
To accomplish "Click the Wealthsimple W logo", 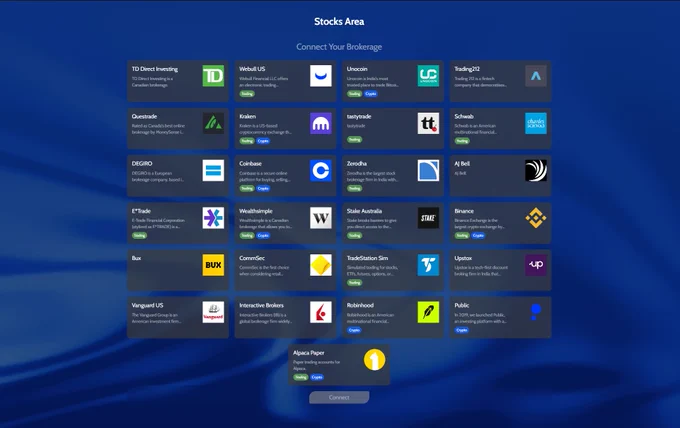I will [x=321, y=218].
